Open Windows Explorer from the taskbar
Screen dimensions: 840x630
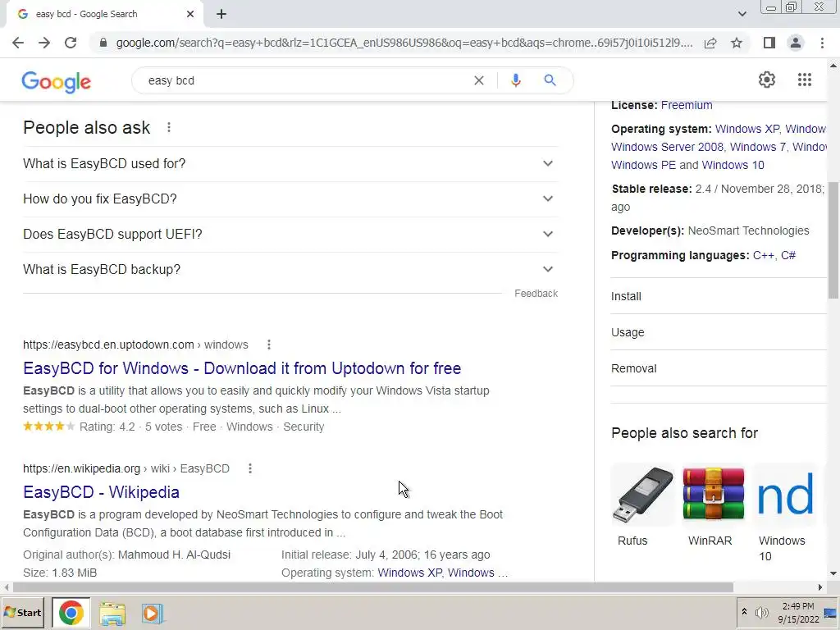(x=112, y=614)
